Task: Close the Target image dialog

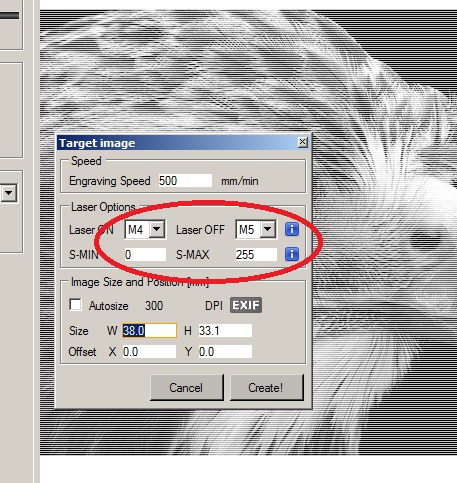Action: point(302,142)
